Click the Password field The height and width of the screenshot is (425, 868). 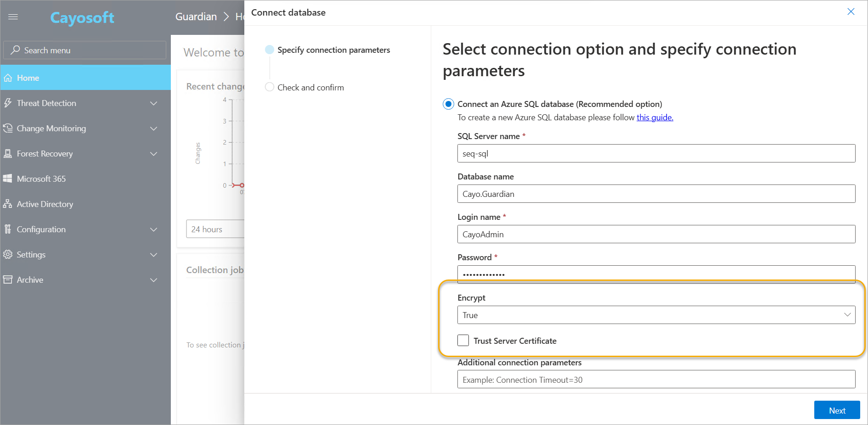(656, 274)
